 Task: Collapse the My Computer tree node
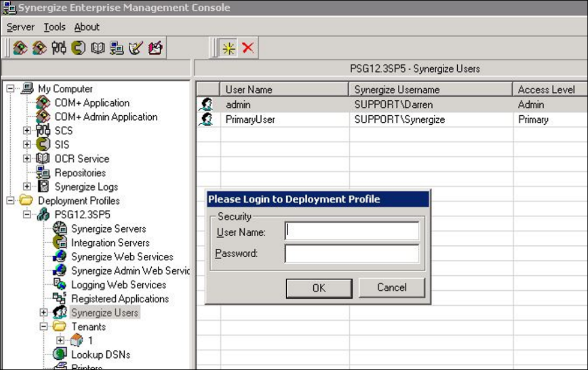(x=10, y=89)
